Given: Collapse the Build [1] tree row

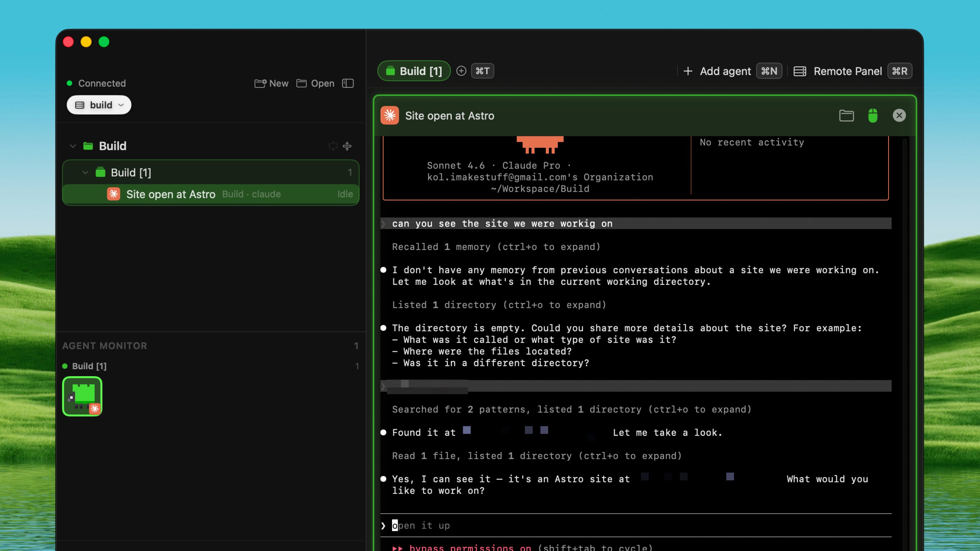Looking at the screenshot, I should pyautogui.click(x=85, y=173).
